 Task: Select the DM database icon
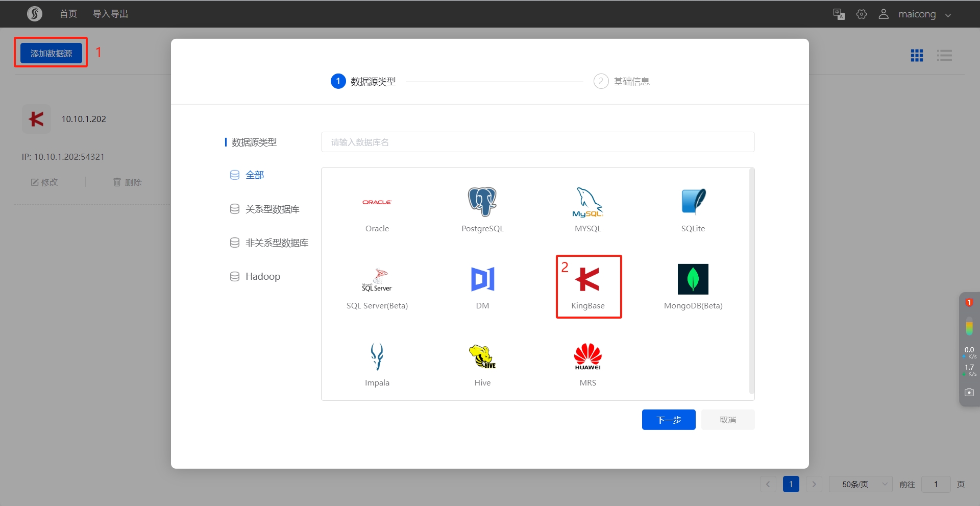[482, 279]
